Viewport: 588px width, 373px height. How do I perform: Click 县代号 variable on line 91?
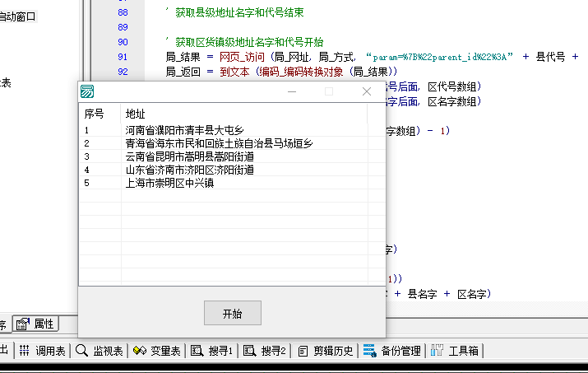(x=550, y=57)
